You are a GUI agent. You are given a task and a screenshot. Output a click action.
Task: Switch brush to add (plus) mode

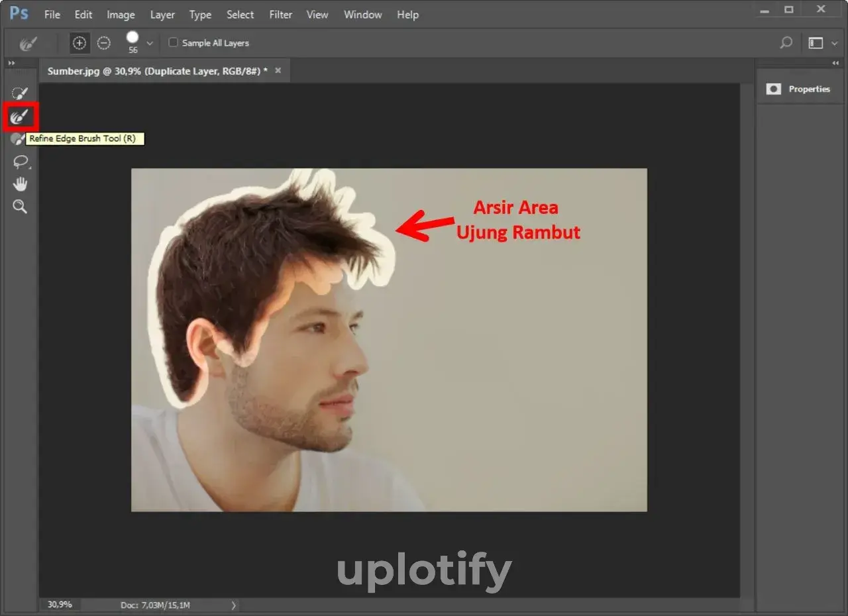79,43
